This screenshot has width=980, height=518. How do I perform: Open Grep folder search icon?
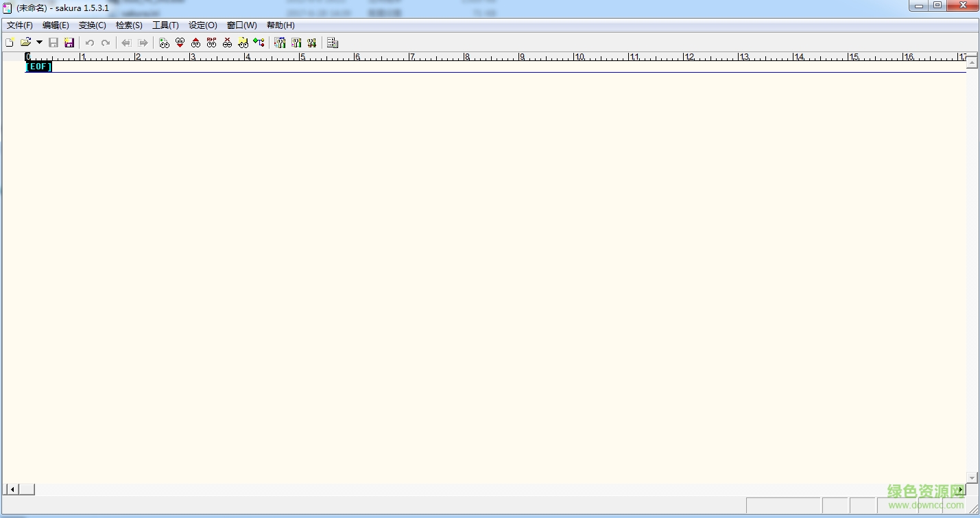pos(243,43)
